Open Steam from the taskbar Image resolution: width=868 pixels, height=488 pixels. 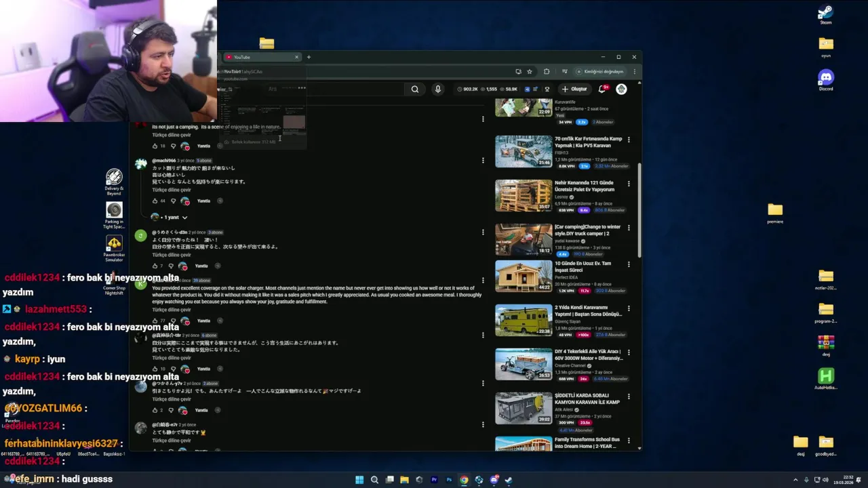pos(509,480)
